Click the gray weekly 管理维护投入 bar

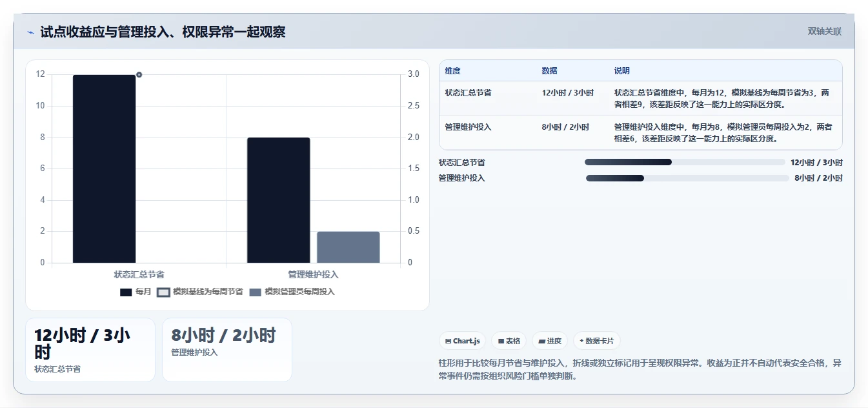click(348, 247)
